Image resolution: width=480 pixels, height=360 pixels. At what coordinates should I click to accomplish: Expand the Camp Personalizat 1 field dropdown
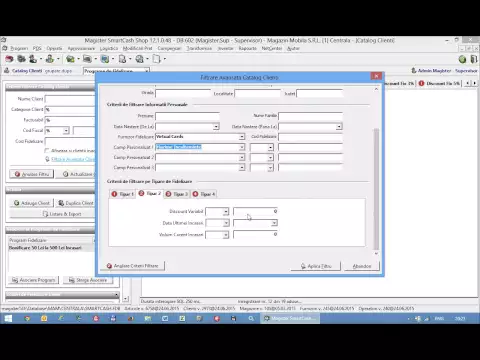pyautogui.click(x=241, y=147)
